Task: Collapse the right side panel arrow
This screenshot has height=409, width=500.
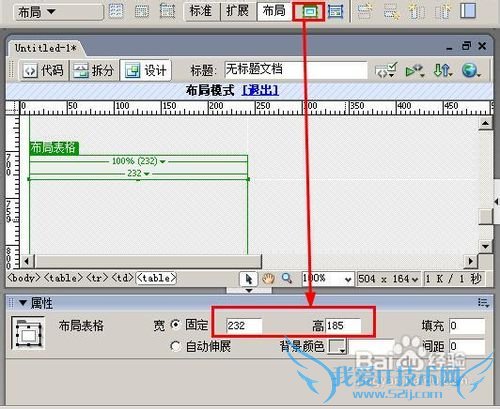Action: pyautogui.click(x=497, y=202)
